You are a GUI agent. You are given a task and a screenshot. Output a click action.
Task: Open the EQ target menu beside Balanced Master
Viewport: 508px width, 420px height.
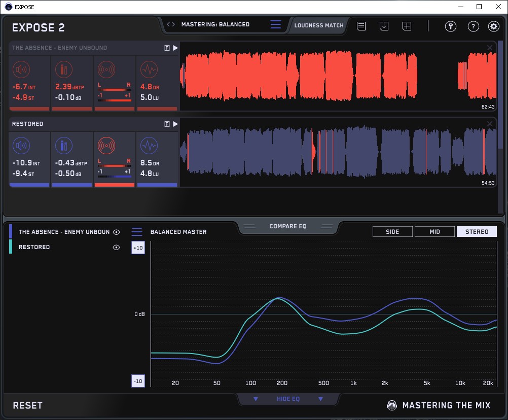tap(137, 232)
